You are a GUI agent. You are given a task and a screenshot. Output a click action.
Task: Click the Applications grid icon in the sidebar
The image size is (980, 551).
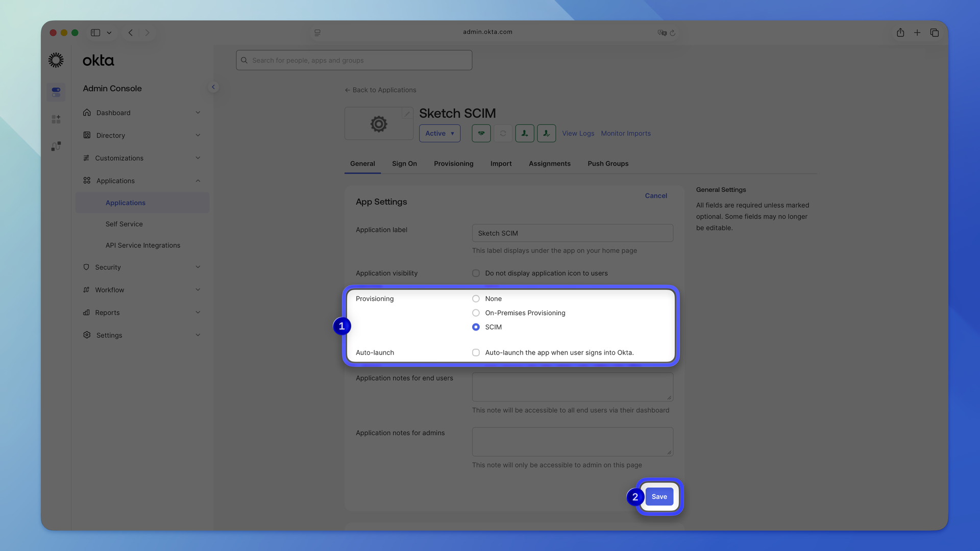87,181
